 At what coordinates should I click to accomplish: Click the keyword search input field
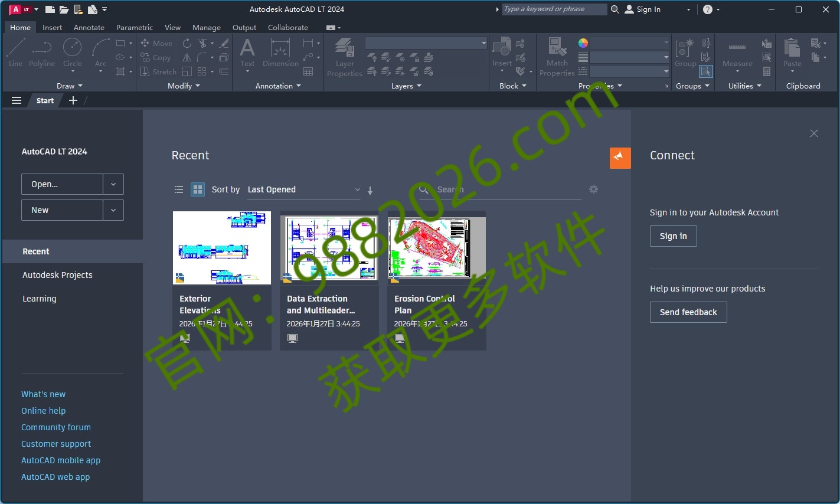coord(554,9)
